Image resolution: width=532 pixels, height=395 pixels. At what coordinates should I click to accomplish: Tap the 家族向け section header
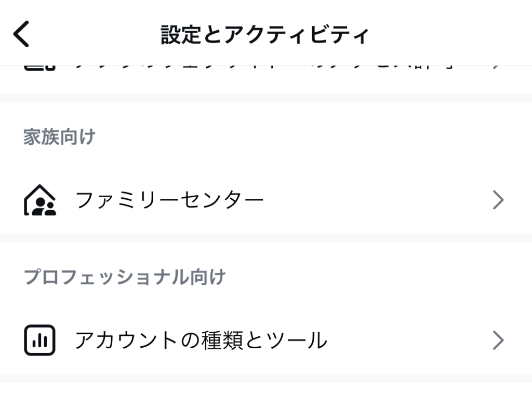59,137
